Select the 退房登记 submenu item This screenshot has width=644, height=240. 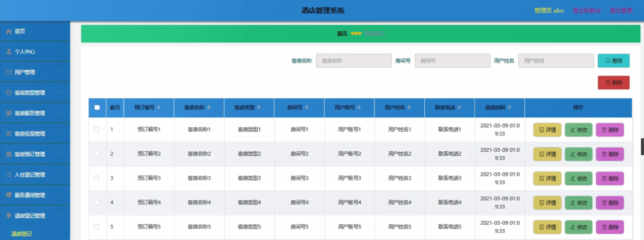click(x=22, y=234)
